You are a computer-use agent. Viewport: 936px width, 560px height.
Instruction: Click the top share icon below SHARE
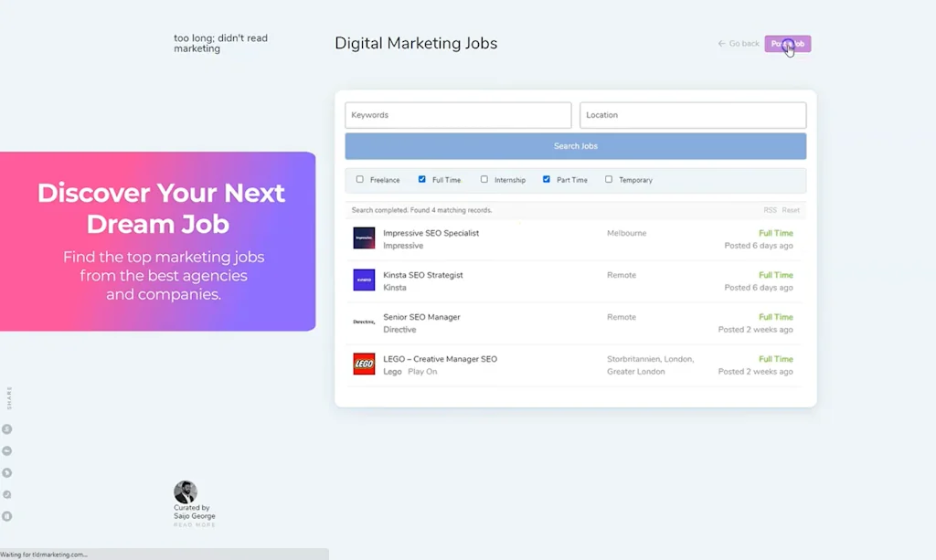coord(6,428)
